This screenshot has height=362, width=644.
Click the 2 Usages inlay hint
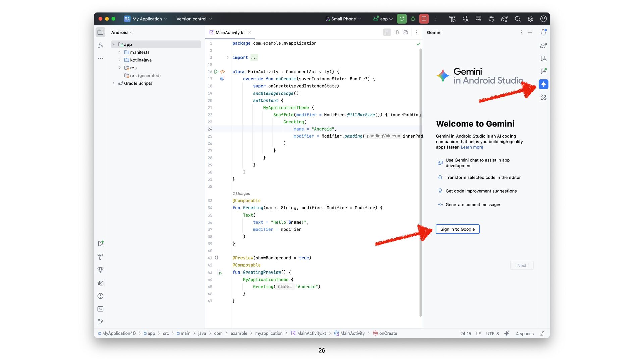tap(241, 194)
